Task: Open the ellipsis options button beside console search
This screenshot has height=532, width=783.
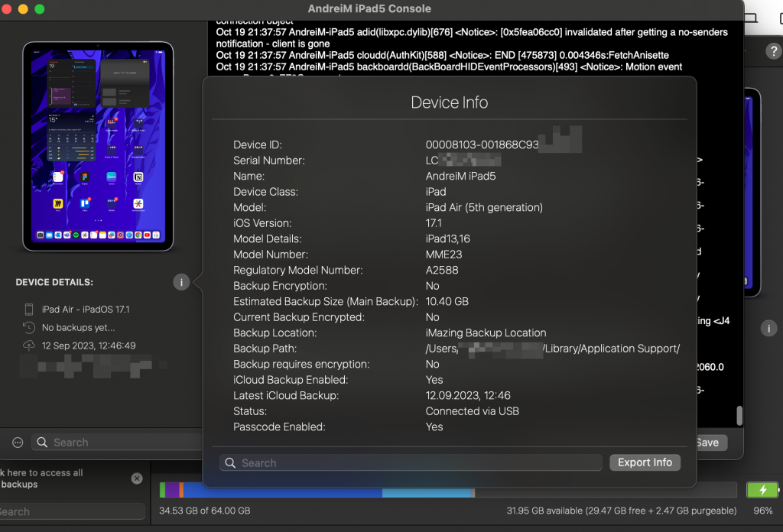Action: 18,443
